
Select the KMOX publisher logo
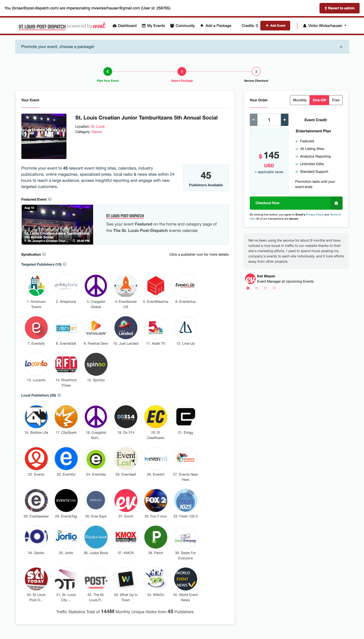click(126, 537)
